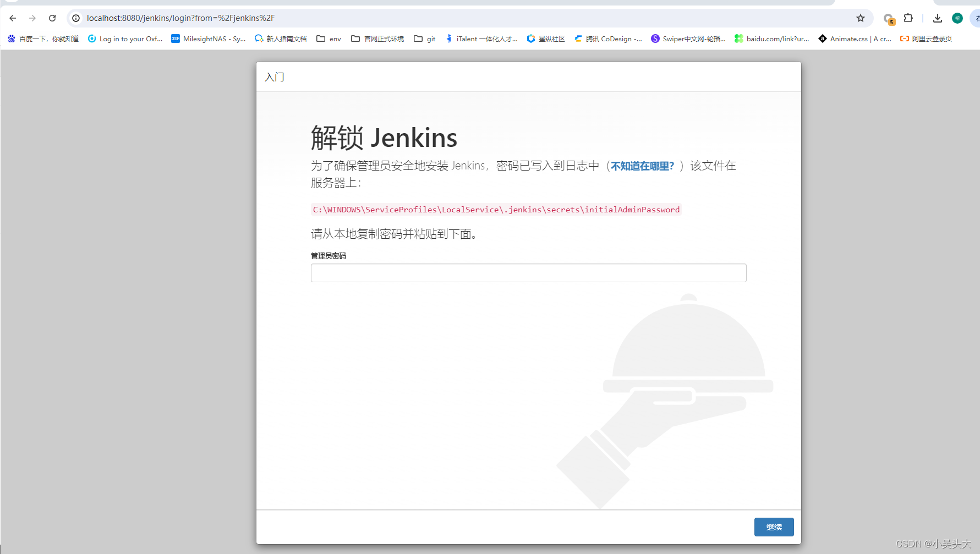The width and height of the screenshot is (980, 554).
Task: Bookmark this page with the star icon
Action: (x=861, y=18)
